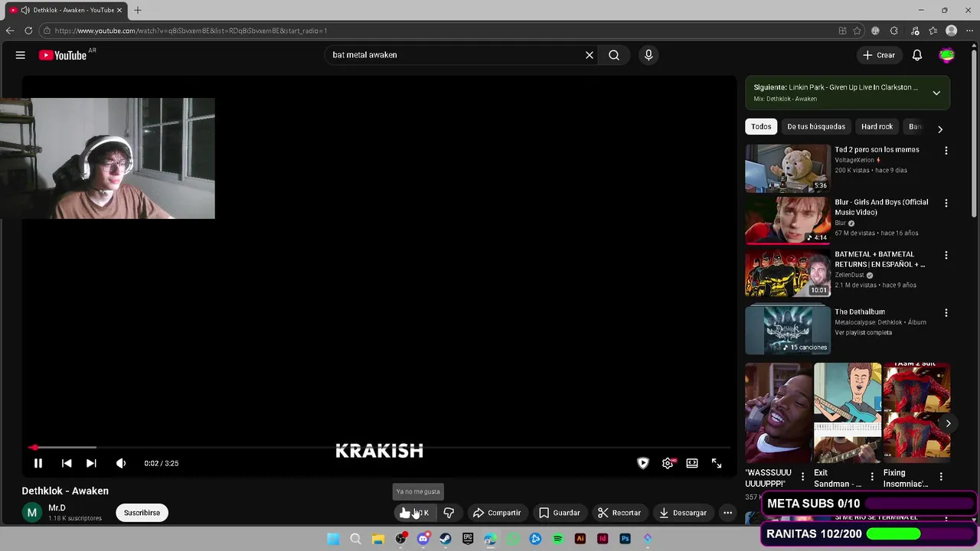
Task: Open the YouTube account avatar menu
Action: (947, 55)
